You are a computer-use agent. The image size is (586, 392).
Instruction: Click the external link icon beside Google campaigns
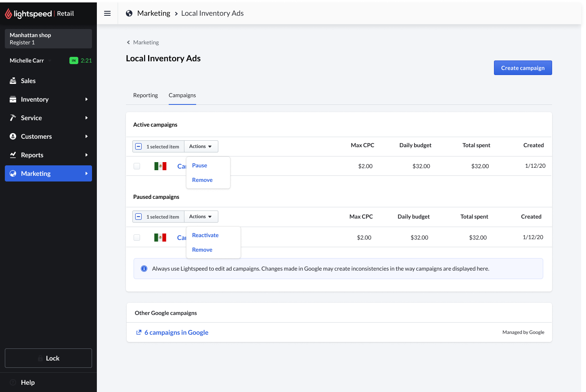click(139, 332)
